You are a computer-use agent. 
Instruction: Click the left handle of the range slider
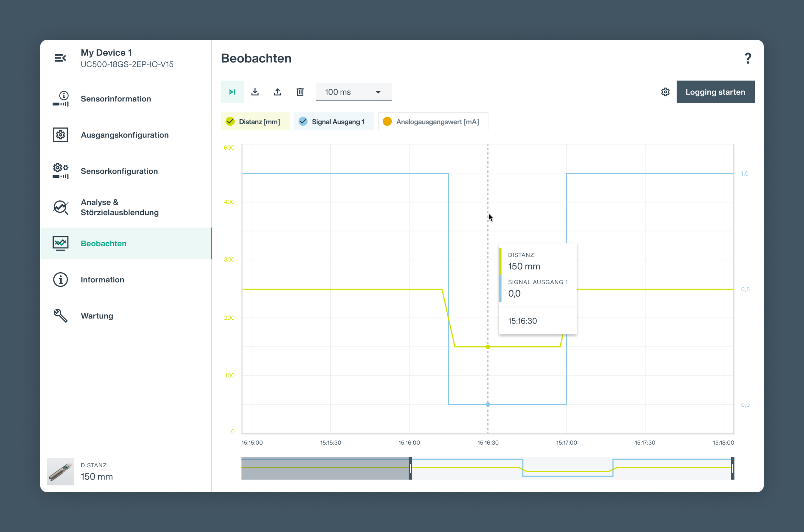(410, 468)
